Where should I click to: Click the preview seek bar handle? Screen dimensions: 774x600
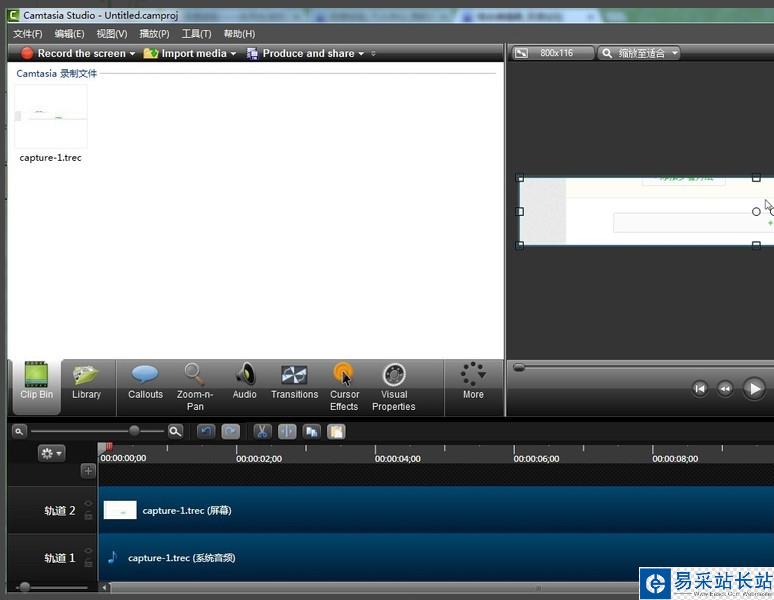coord(518,367)
